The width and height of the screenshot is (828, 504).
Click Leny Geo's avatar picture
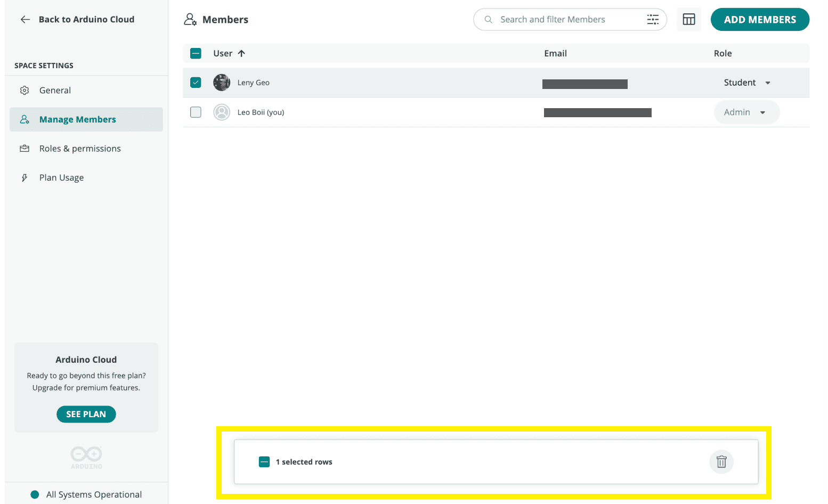click(x=222, y=83)
